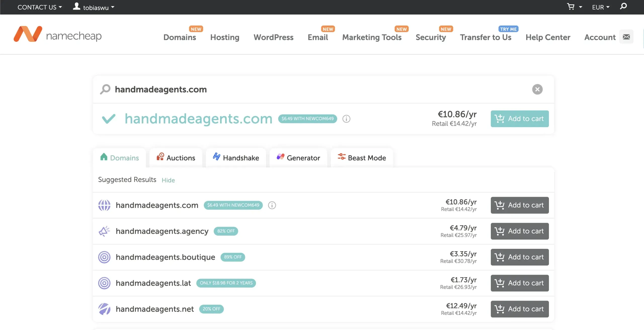Add handmadeagents.lat to cart
This screenshot has height=330, width=644.
520,283
